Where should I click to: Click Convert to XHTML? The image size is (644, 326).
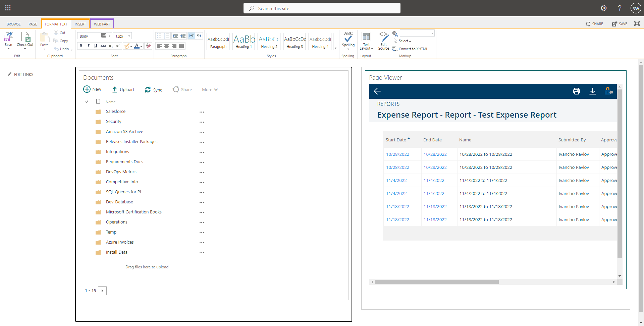coord(410,49)
